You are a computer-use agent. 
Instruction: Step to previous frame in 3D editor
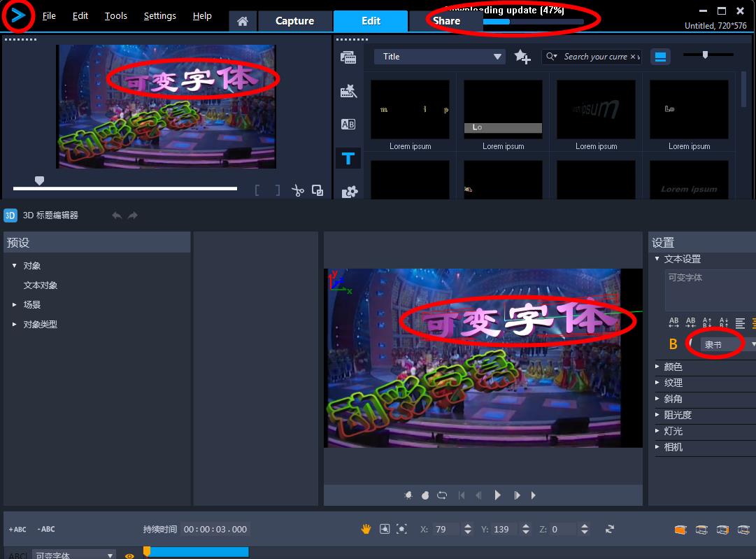478,495
